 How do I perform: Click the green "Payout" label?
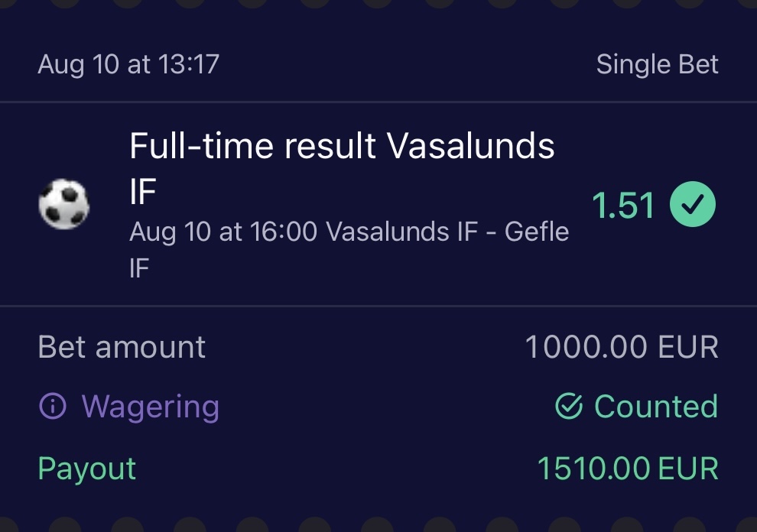[x=87, y=469]
